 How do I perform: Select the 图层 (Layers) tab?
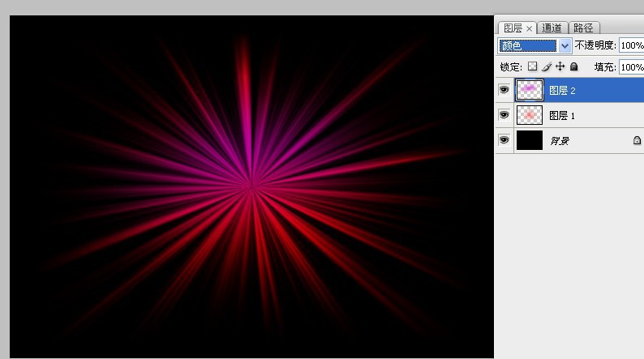(513, 28)
